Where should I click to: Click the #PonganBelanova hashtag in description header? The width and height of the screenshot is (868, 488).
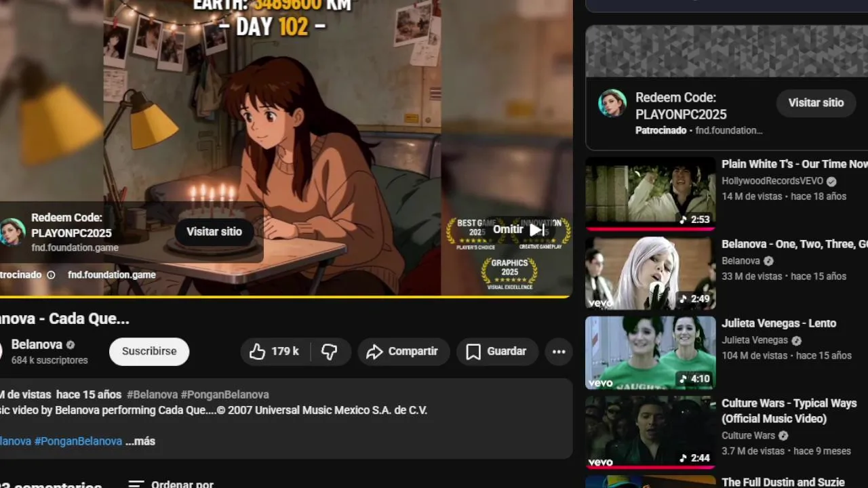point(224,394)
